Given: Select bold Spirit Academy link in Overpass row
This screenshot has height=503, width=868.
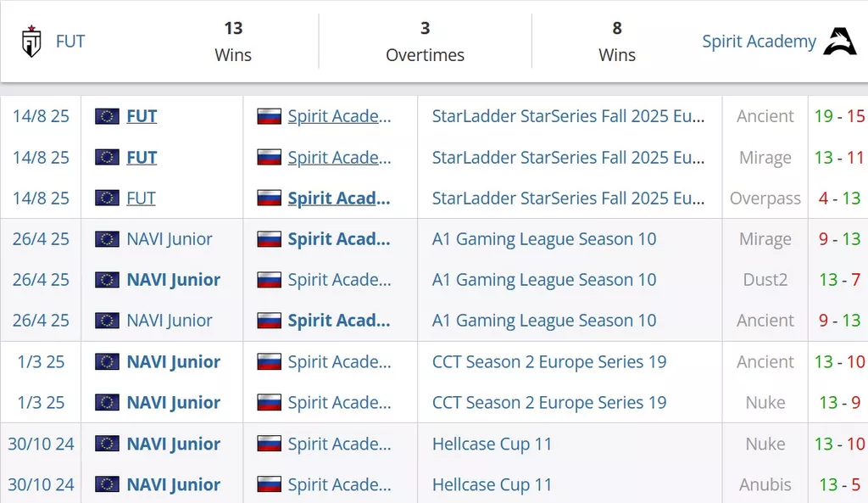Looking at the screenshot, I should [339, 198].
